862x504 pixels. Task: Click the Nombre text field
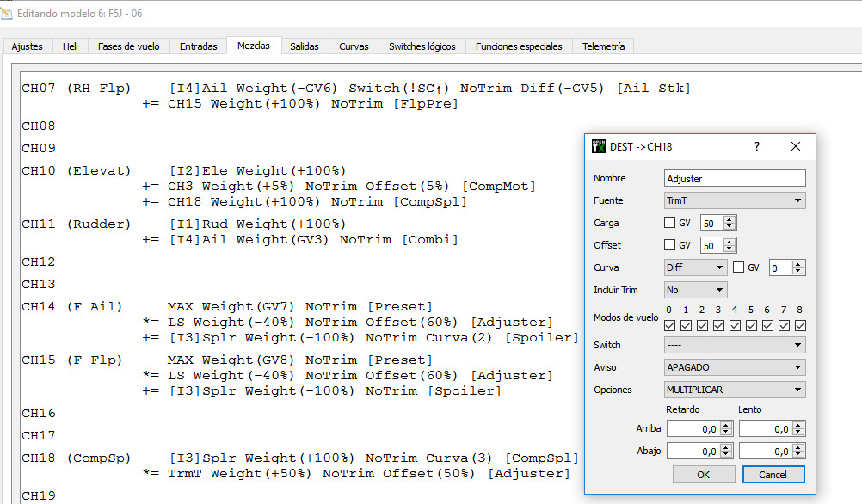click(x=735, y=178)
